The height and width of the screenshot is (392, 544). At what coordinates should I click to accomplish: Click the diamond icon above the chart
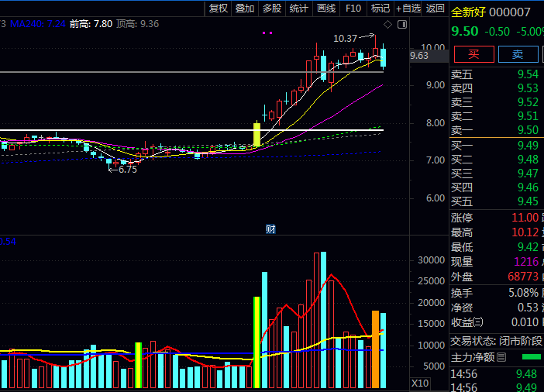pyautogui.click(x=387, y=25)
